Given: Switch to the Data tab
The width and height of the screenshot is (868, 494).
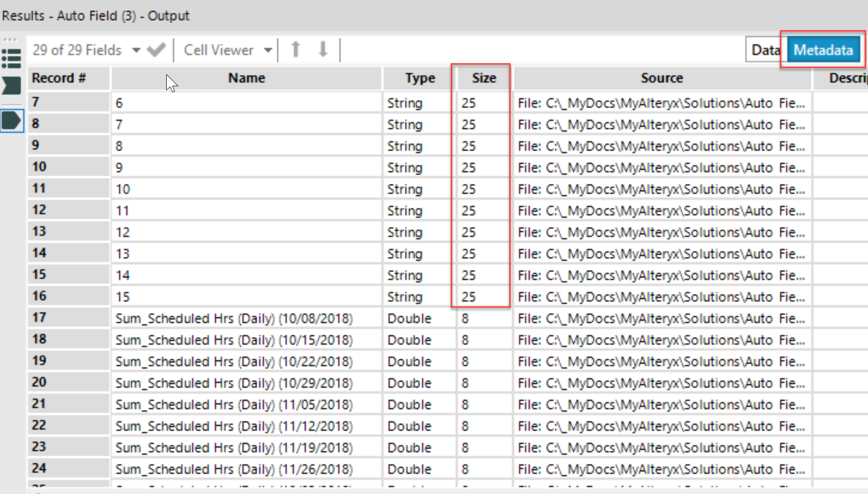Looking at the screenshot, I should tap(765, 49).
